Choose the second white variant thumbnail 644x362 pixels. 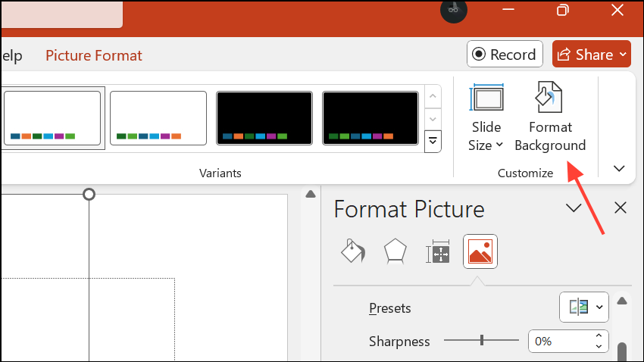(158, 117)
